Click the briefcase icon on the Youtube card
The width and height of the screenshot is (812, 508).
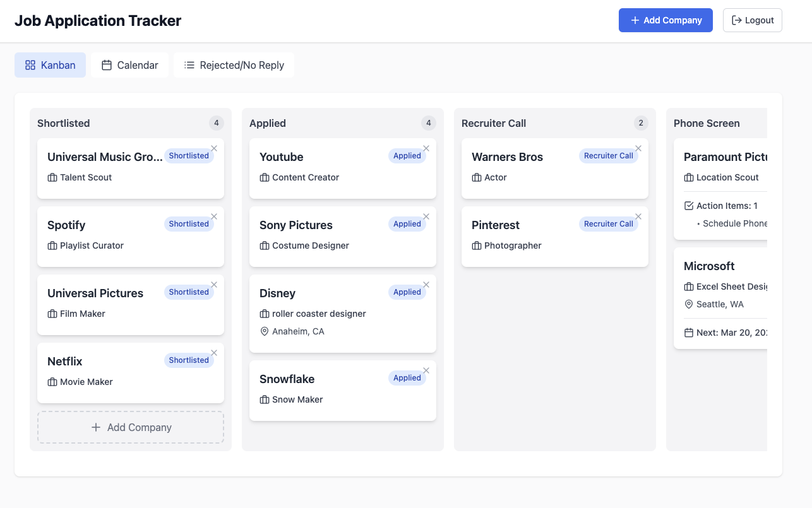coord(264,177)
